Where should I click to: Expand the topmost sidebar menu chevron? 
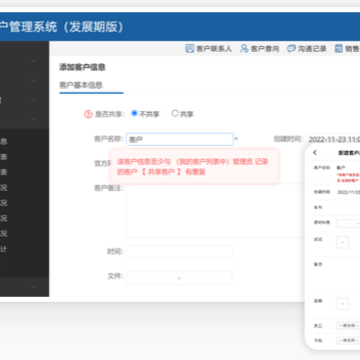[x=33, y=61]
